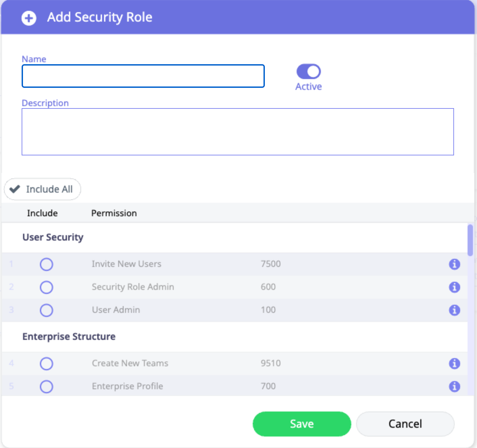The image size is (477, 448).
Task: Click the Permission column header
Action: pyautogui.click(x=114, y=213)
